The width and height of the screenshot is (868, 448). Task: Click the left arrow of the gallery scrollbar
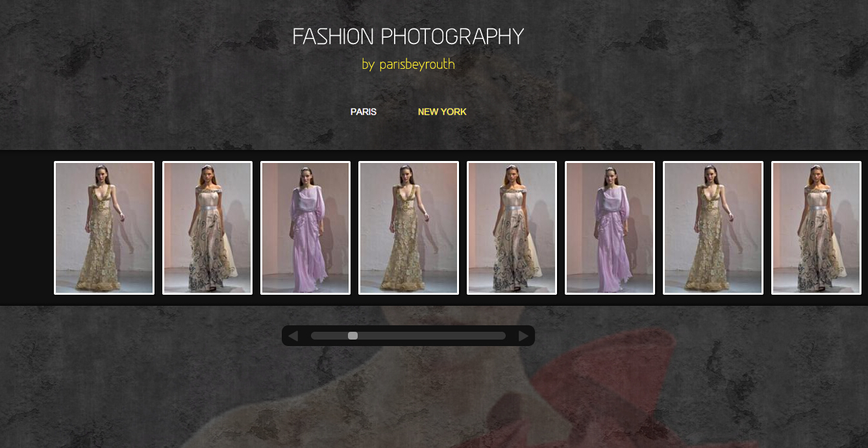[x=293, y=336]
